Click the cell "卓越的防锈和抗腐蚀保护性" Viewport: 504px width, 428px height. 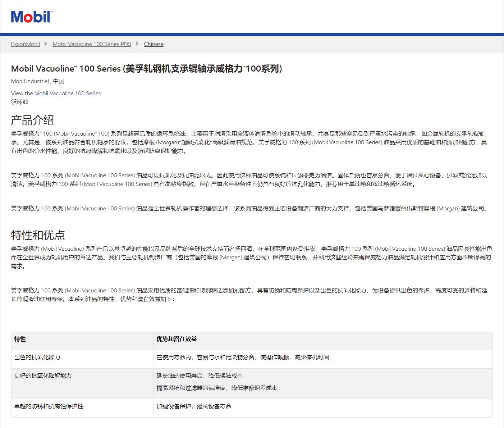pos(82,408)
